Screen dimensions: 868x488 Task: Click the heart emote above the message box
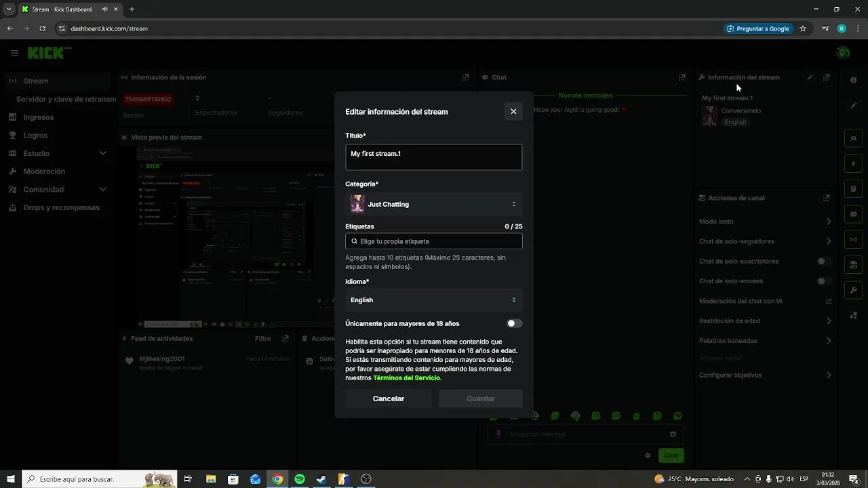pos(677,415)
